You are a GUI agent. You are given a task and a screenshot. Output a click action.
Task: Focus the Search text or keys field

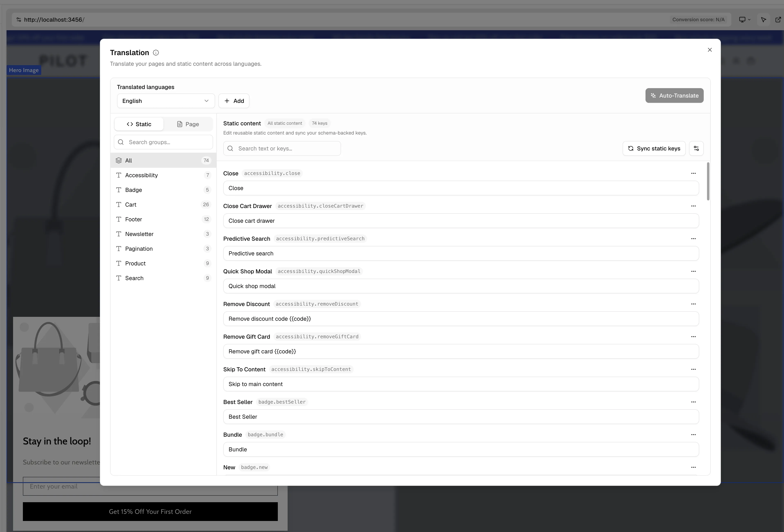282,148
